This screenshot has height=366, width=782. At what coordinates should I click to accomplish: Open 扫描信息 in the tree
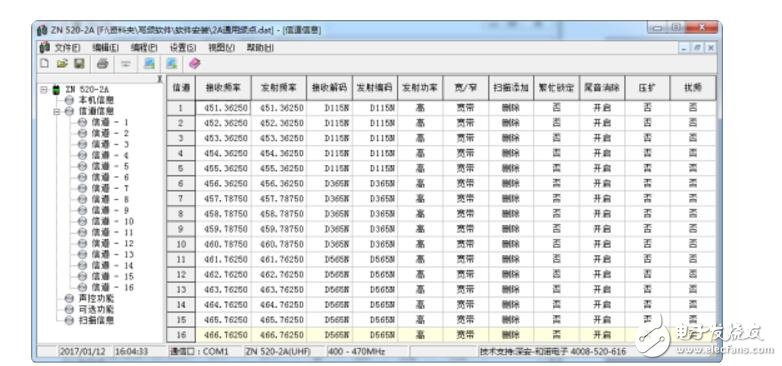pyautogui.click(x=96, y=320)
